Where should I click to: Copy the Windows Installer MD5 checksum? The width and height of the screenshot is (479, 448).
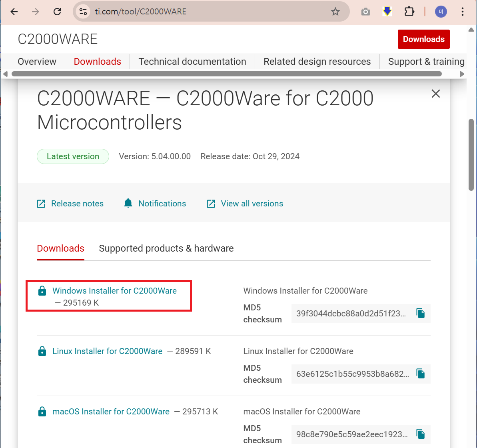click(x=421, y=313)
